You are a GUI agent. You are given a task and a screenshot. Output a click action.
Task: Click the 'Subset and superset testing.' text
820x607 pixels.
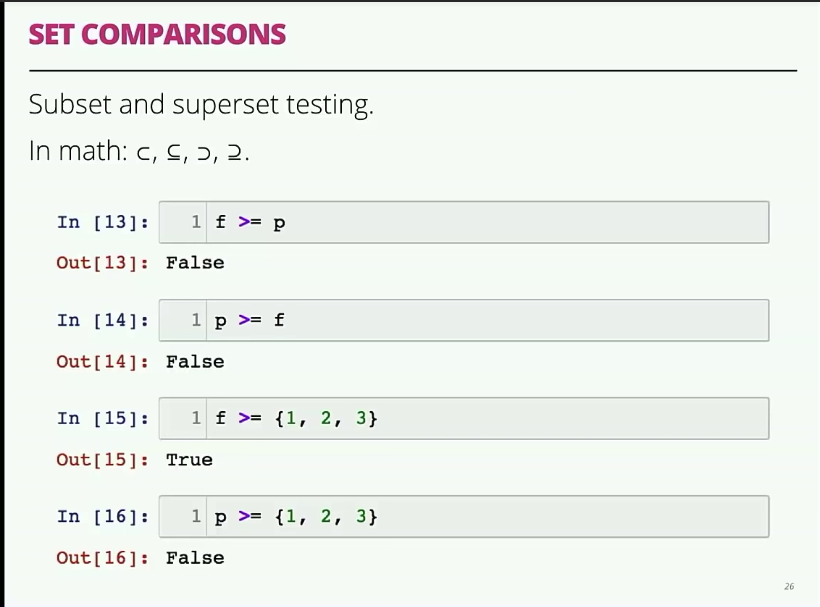[201, 104]
